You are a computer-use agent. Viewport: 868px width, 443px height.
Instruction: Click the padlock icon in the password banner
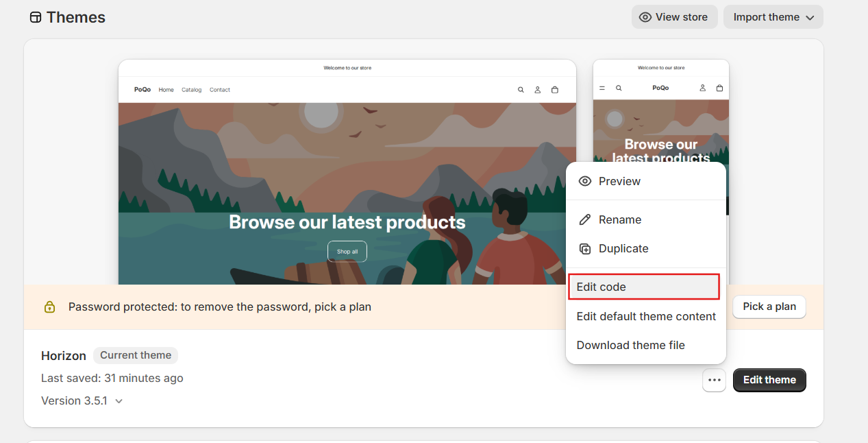point(49,307)
